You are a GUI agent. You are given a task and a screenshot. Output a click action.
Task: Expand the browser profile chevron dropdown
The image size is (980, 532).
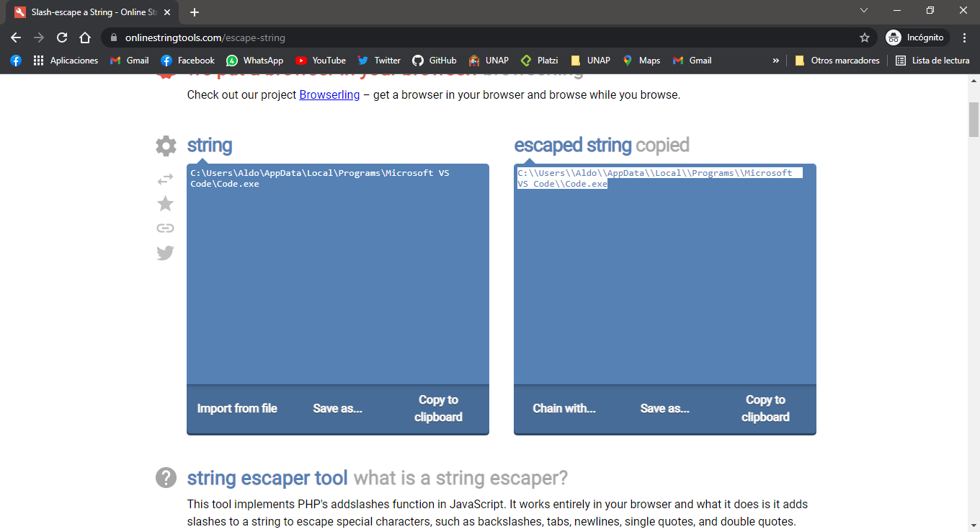(x=863, y=10)
